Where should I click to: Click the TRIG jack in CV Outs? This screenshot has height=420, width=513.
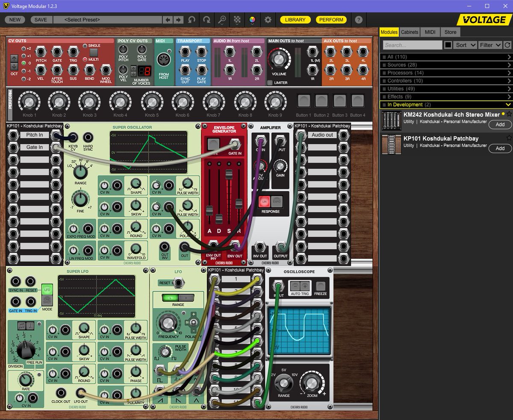coord(73,52)
